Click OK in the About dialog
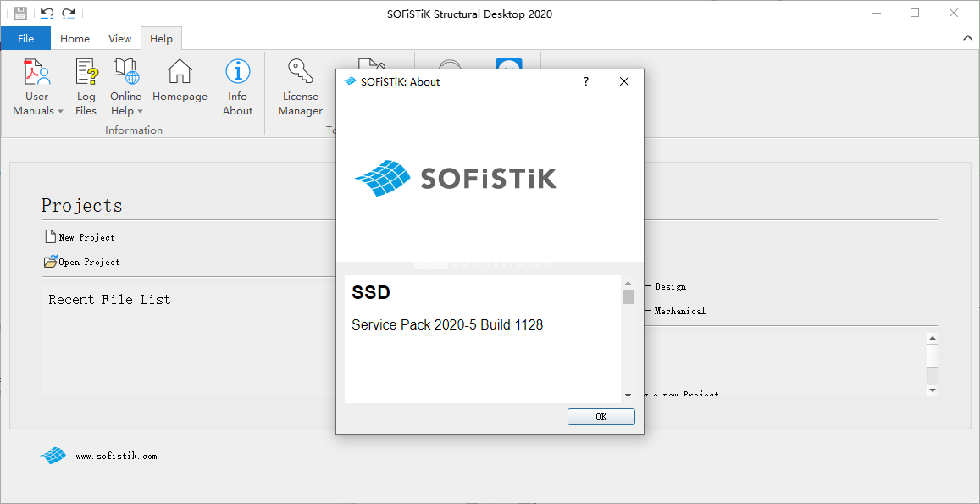Screen dimensions: 980x504 click(x=601, y=417)
